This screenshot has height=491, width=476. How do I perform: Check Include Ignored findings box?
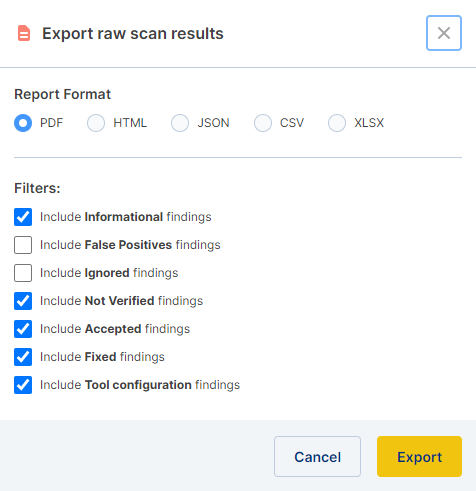[23, 273]
